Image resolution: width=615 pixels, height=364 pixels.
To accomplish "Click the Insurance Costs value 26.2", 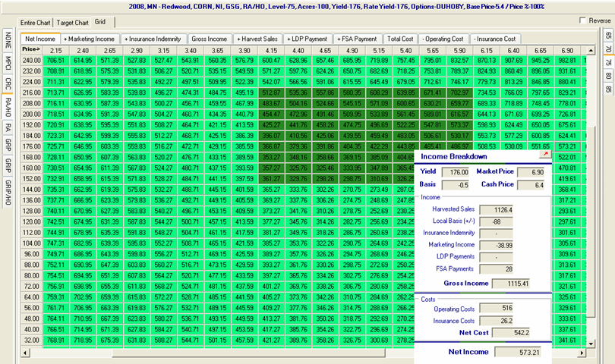I will click(x=496, y=321).
